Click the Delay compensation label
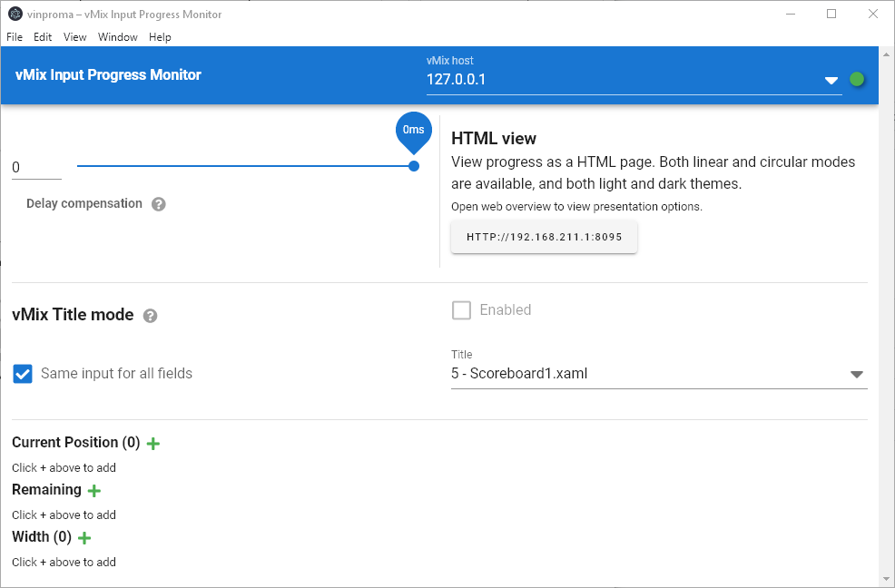 [x=84, y=204]
